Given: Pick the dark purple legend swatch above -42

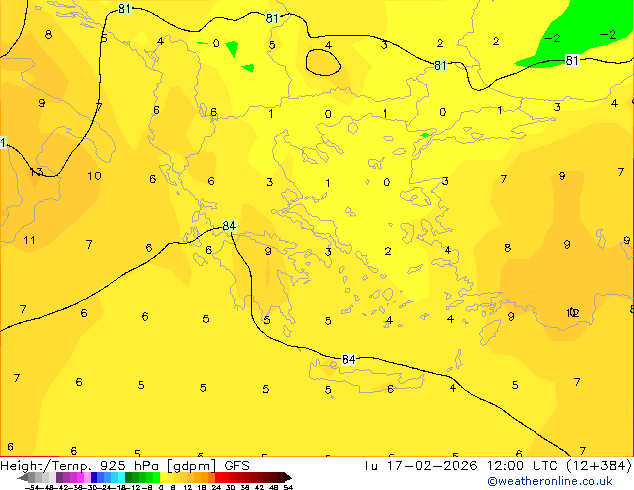Looking at the screenshot, I should coord(59,477).
